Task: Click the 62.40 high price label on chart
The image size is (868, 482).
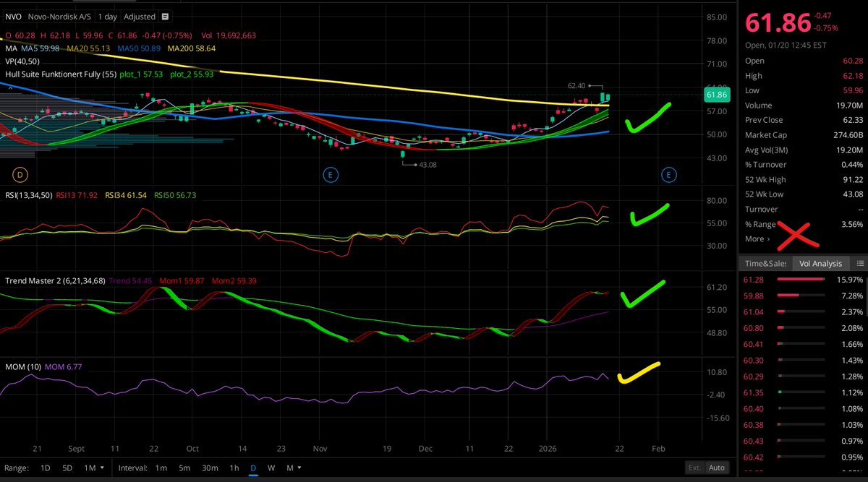Action: tap(576, 86)
